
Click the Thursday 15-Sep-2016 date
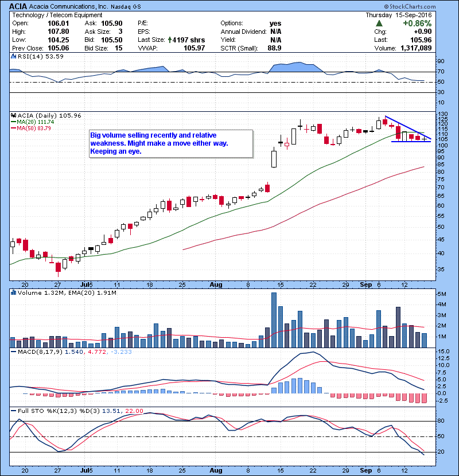399,15
